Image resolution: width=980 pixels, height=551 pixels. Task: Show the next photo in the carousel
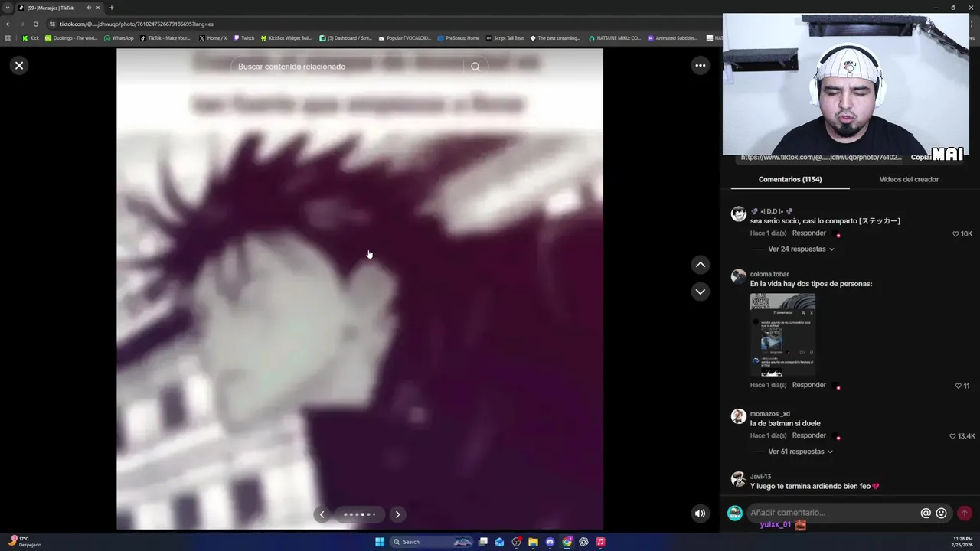397,514
